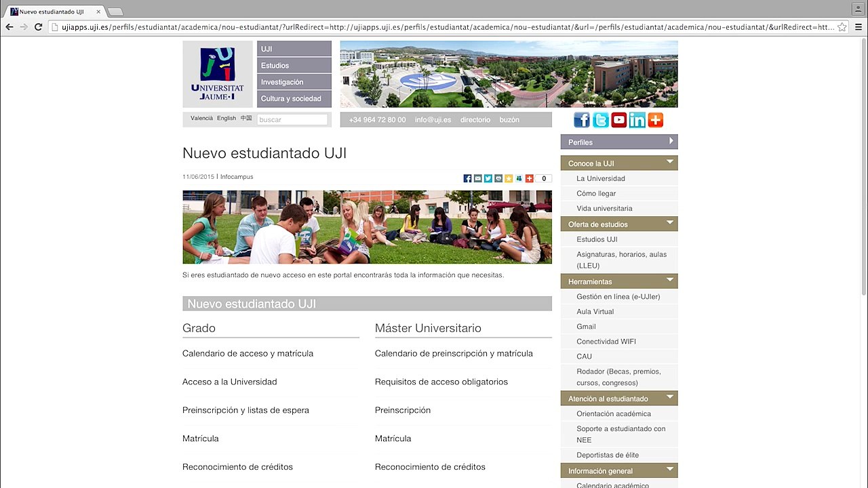Open Conectividad WIFI sidebar link

607,341
